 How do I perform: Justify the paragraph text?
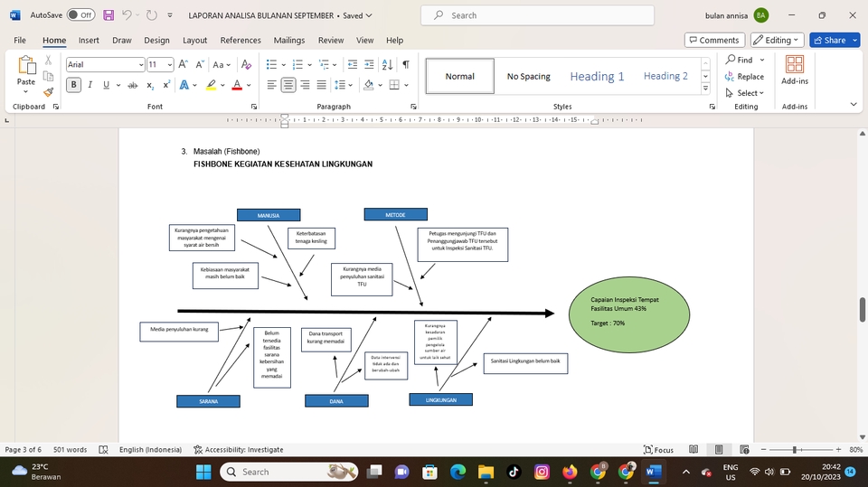tap(322, 85)
